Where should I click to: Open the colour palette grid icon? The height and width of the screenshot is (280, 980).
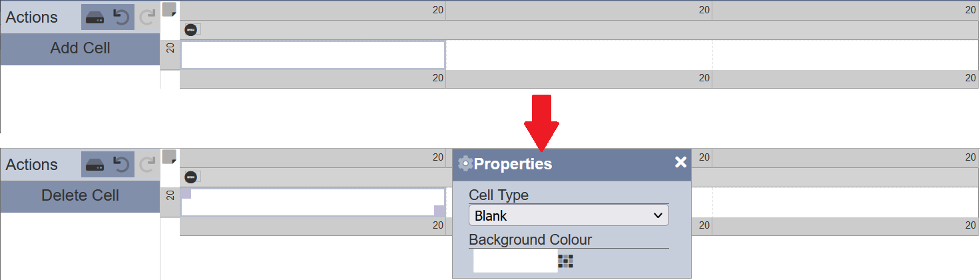566,261
